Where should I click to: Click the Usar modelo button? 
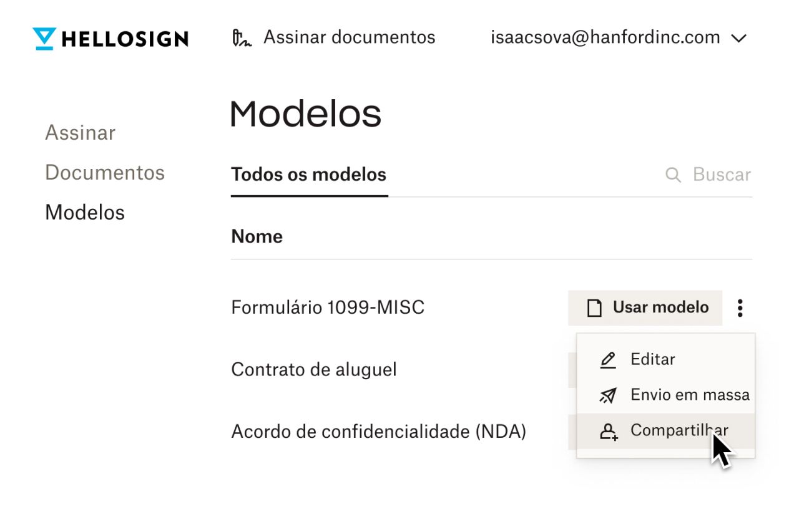(645, 307)
